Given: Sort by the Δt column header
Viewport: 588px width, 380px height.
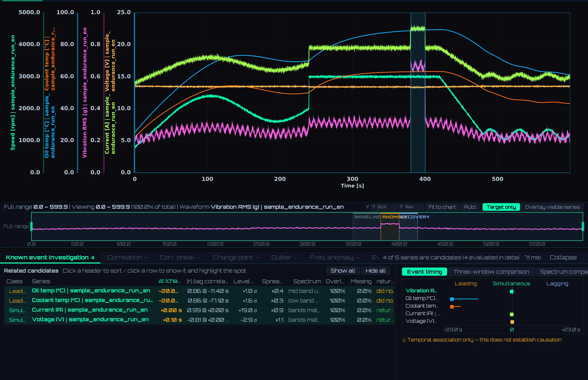Looking at the screenshot, I should pyautogui.click(x=169, y=281).
